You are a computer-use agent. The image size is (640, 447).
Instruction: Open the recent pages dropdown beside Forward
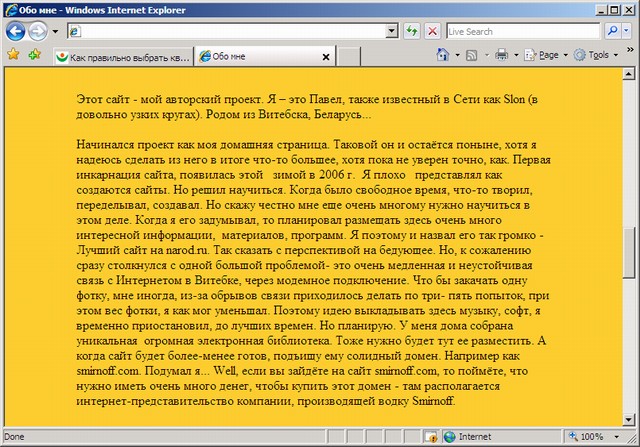click(55, 31)
